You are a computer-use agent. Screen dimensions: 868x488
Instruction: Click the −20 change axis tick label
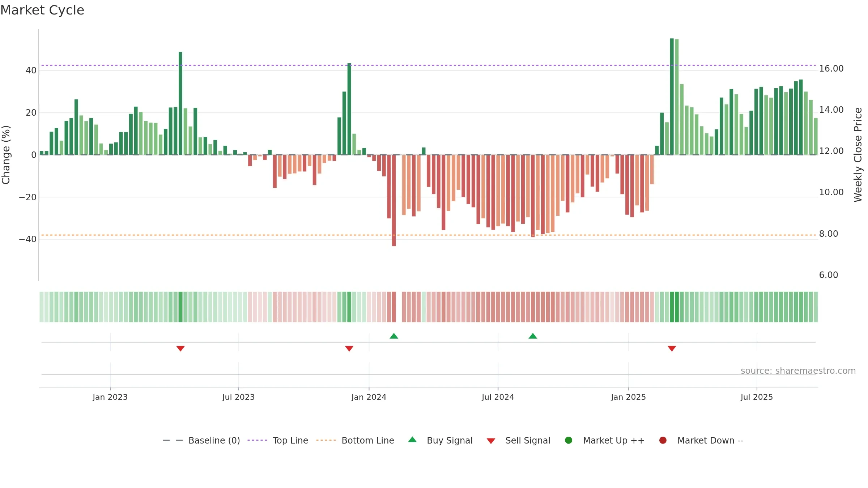pos(28,197)
